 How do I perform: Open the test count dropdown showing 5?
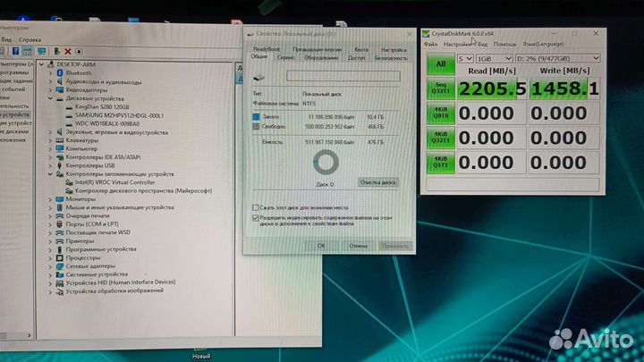pos(465,59)
